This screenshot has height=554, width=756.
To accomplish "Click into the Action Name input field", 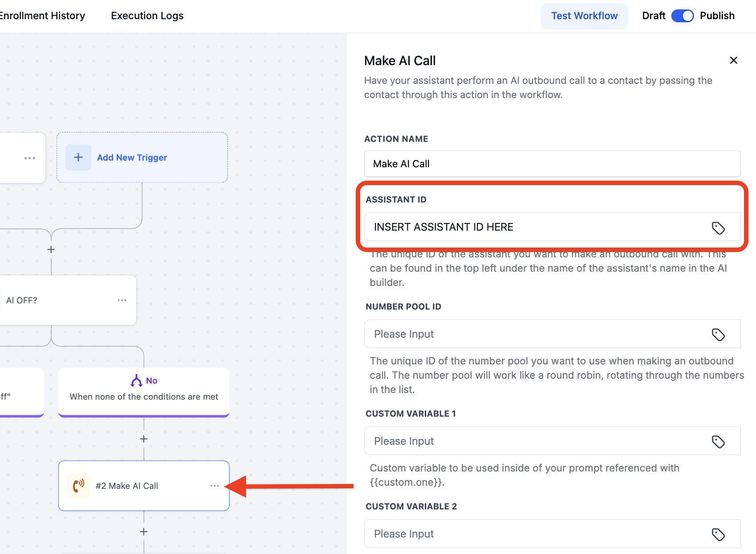I will 552,164.
